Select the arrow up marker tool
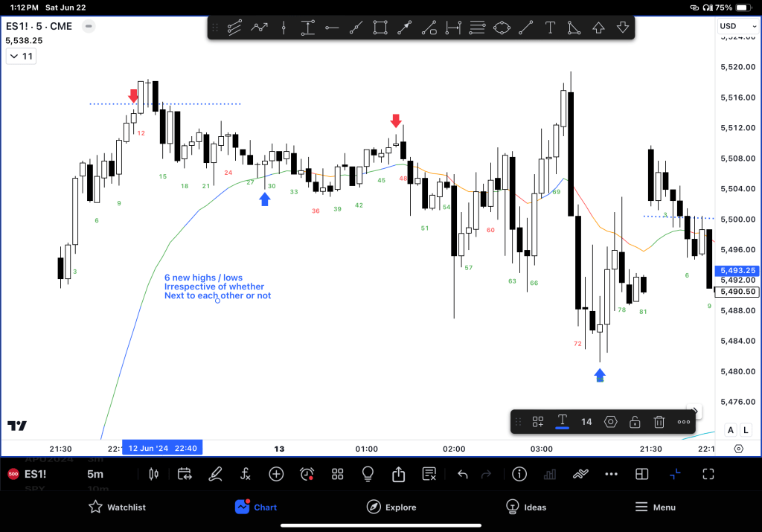762x532 pixels. [598, 28]
